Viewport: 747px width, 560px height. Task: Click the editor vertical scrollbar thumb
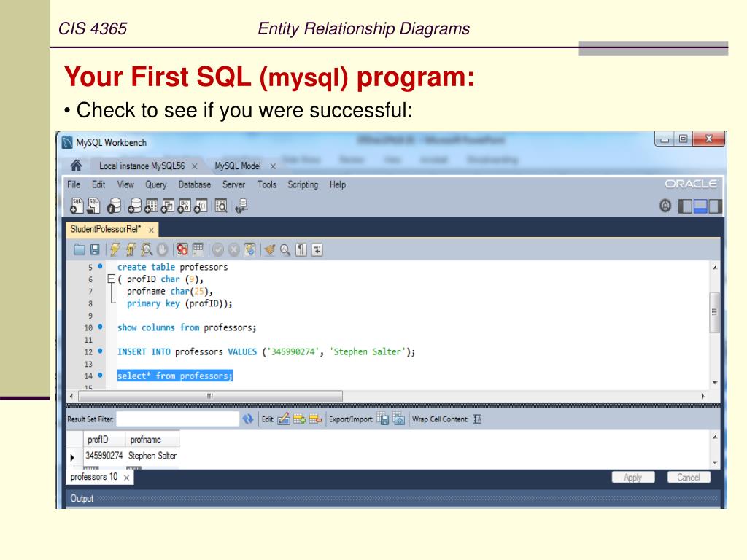[714, 312]
